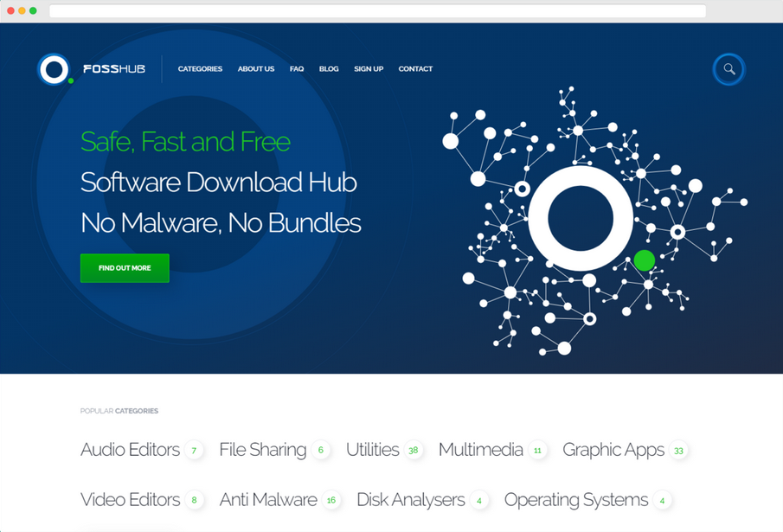783x532 pixels.
Task: Open the Anti Malware category
Action: pos(268,500)
